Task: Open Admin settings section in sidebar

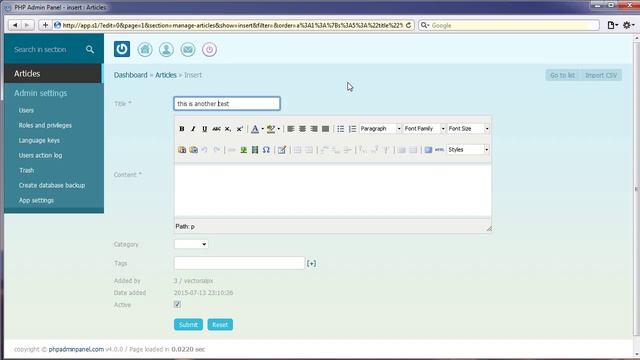Action: pyautogui.click(x=40, y=93)
